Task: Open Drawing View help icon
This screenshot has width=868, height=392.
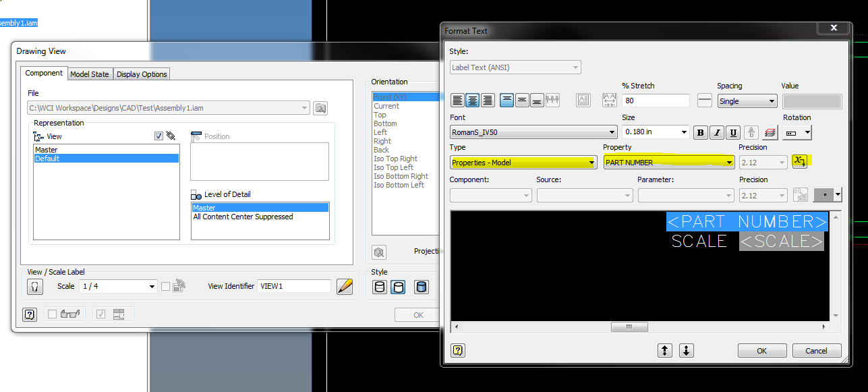Action: point(29,314)
